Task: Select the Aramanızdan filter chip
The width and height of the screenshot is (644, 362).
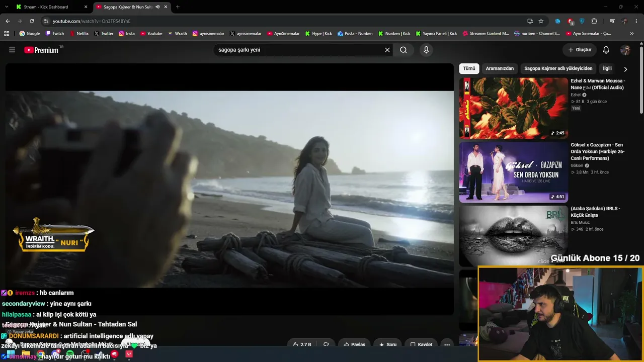Action: pos(500,68)
